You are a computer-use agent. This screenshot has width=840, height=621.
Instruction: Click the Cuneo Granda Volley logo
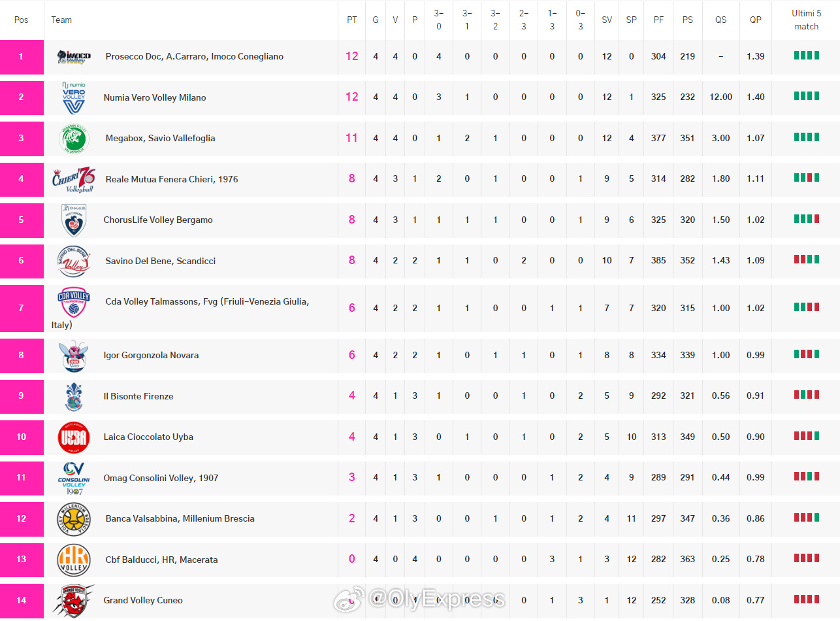(73, 601)
